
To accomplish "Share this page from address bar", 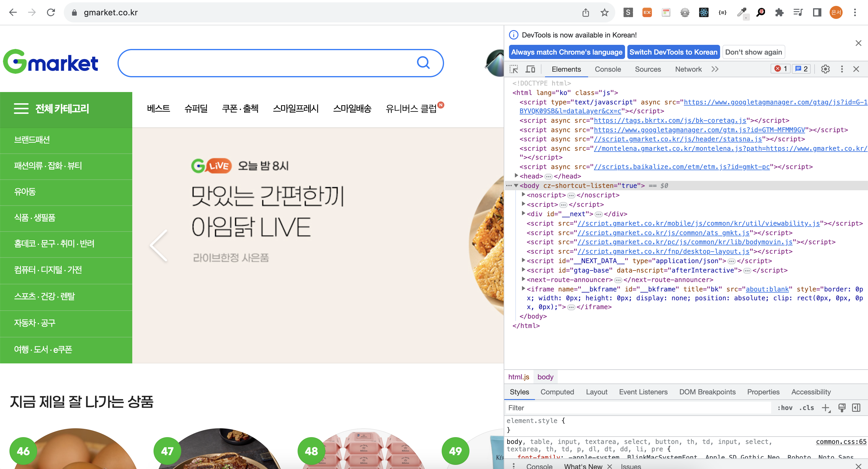I will (586, 12).
